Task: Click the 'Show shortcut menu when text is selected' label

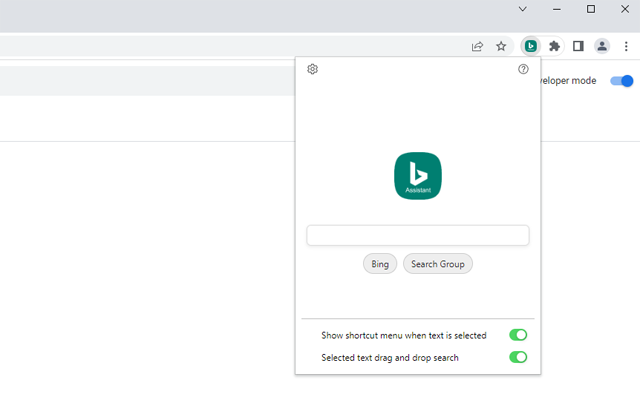Action: (404, 336)
